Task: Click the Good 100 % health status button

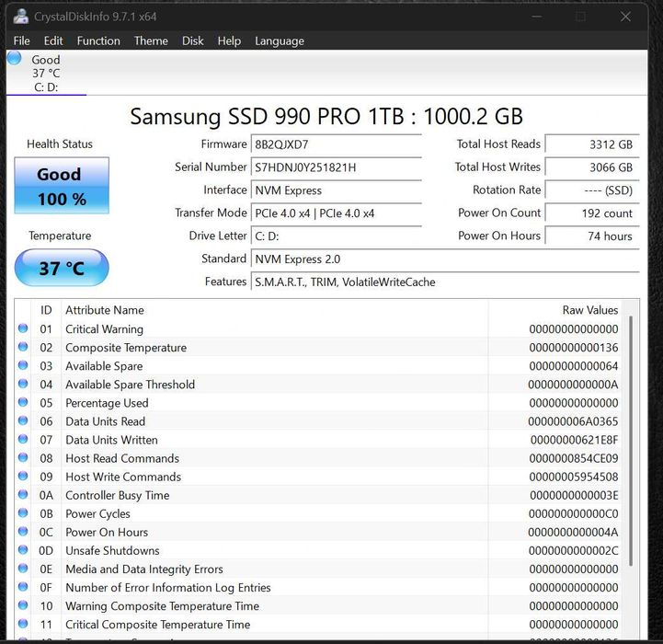Action: pos(62,186)
